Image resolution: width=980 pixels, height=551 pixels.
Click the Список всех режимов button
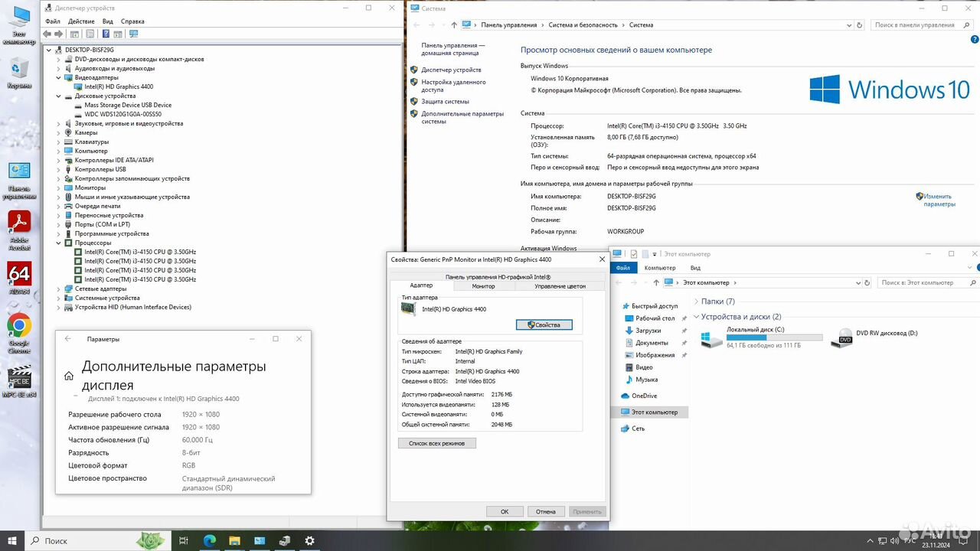point(437,443)
